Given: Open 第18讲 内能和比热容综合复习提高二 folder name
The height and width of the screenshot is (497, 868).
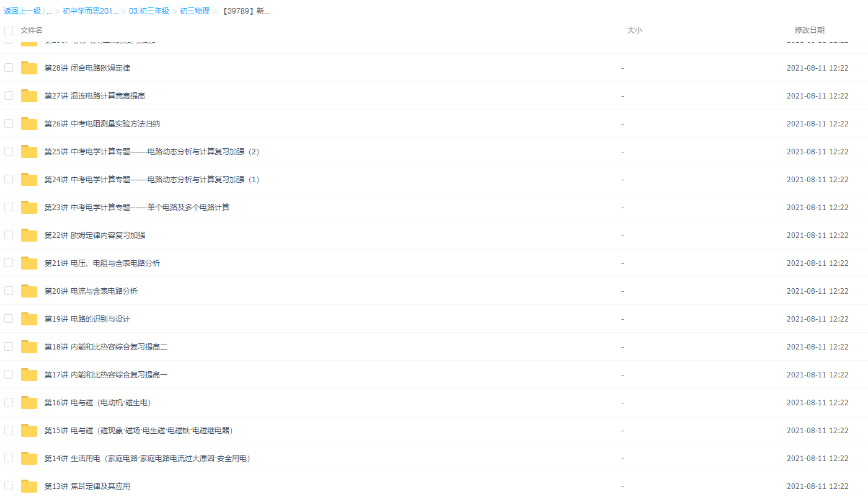Looking at the screenshot, I should coord(105,347).
